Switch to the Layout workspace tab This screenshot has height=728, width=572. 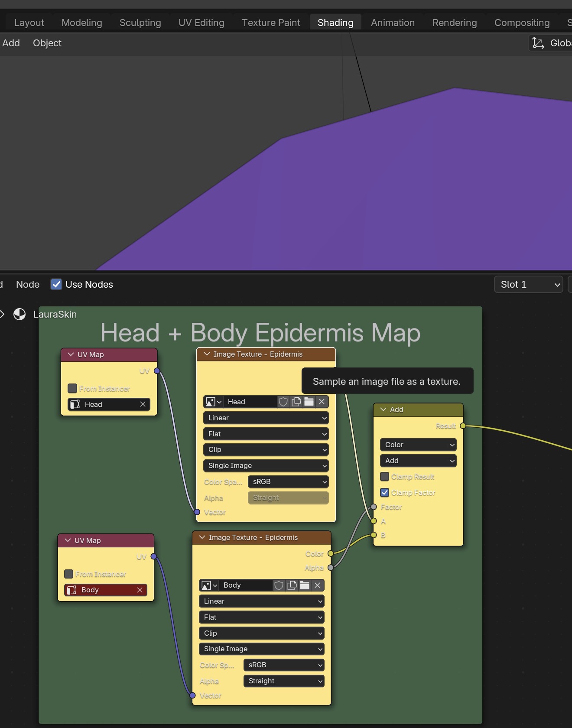(x=29, y=23)
